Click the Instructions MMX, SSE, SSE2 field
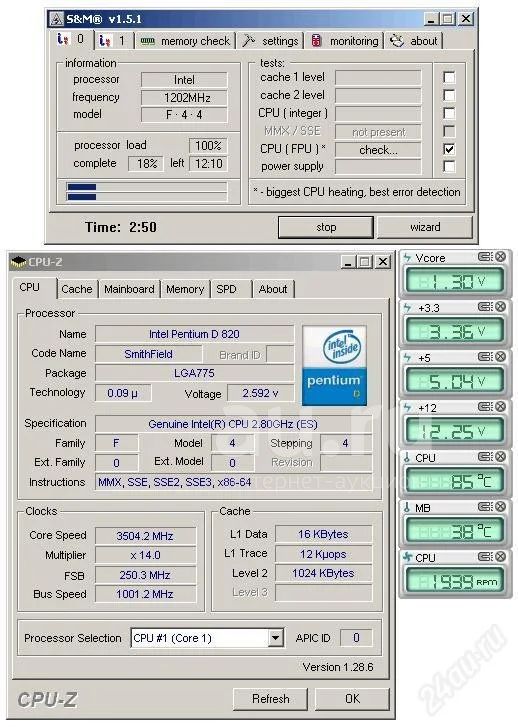Image resolution: width=518 pixels, height=727 pixels. click(x=233, y=482)
